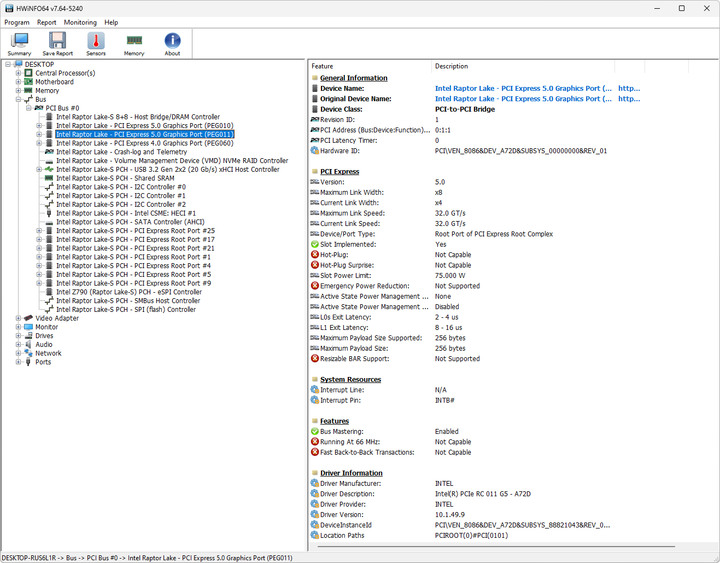Click the Resizable BAR Support red X icon

coord(315,359)
